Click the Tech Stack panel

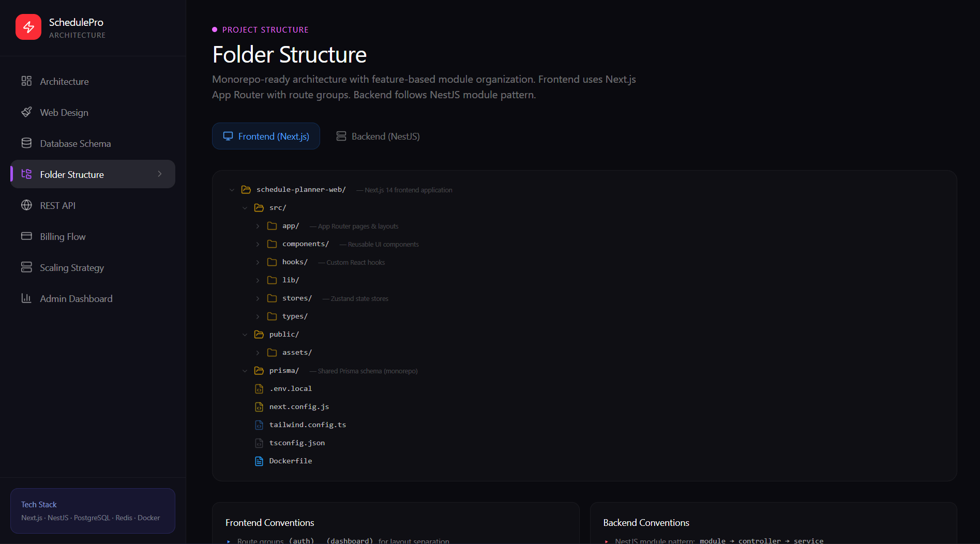tap(92, 510)
